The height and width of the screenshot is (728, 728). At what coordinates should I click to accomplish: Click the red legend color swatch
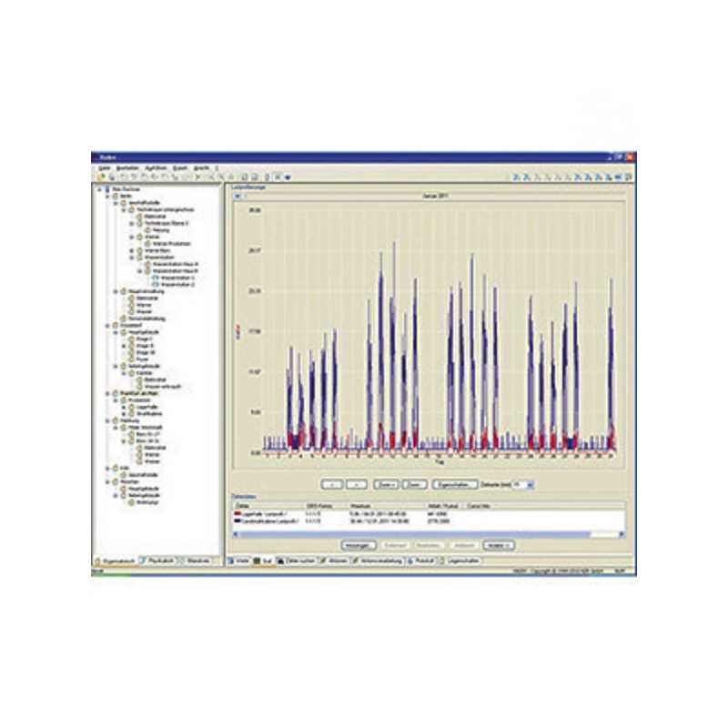coord(238,514)
